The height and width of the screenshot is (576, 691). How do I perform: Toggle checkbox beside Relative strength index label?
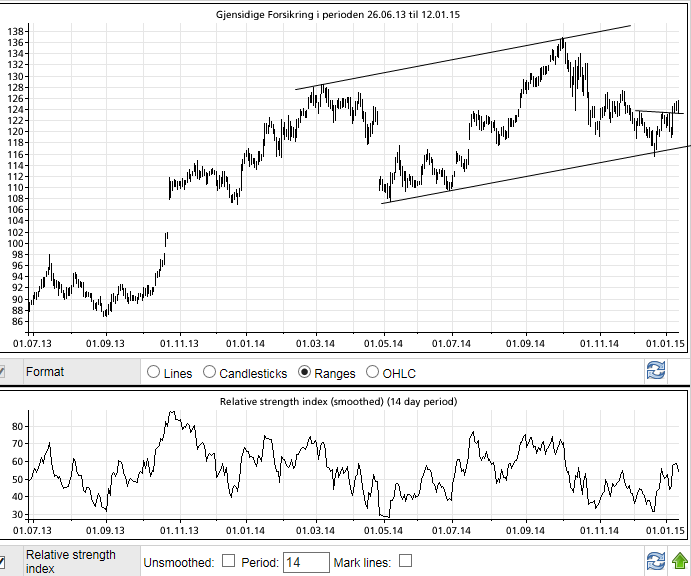click(2, 561)
